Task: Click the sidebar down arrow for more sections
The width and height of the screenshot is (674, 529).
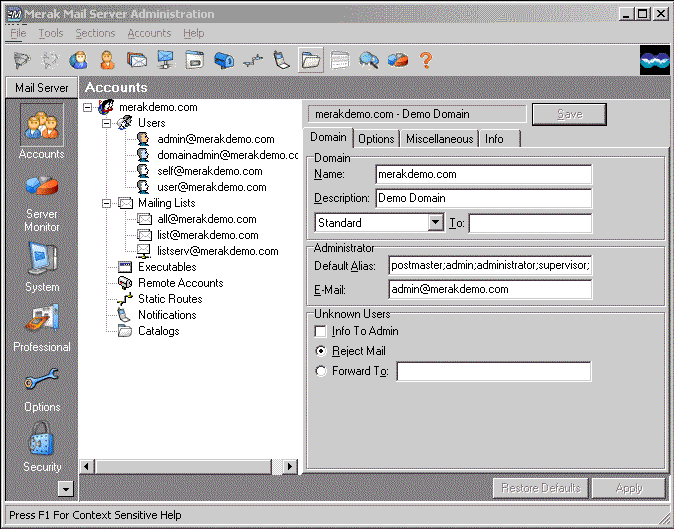Action: point(66,489)
